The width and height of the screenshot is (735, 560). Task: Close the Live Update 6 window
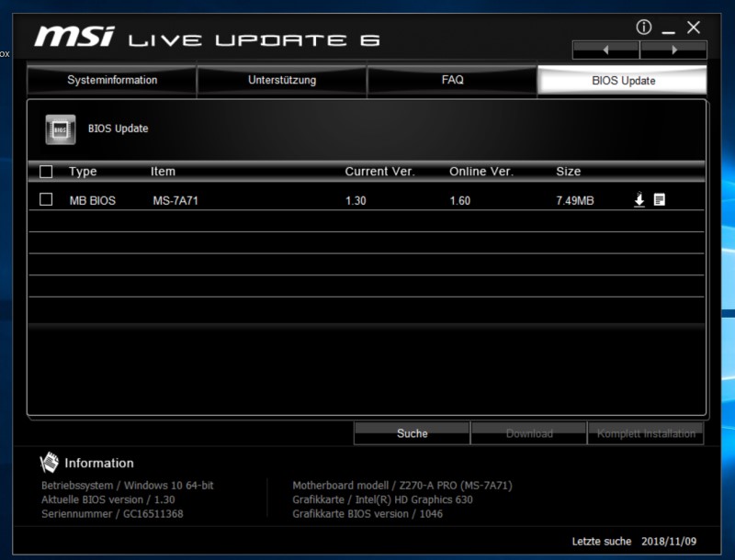point(694,28)
